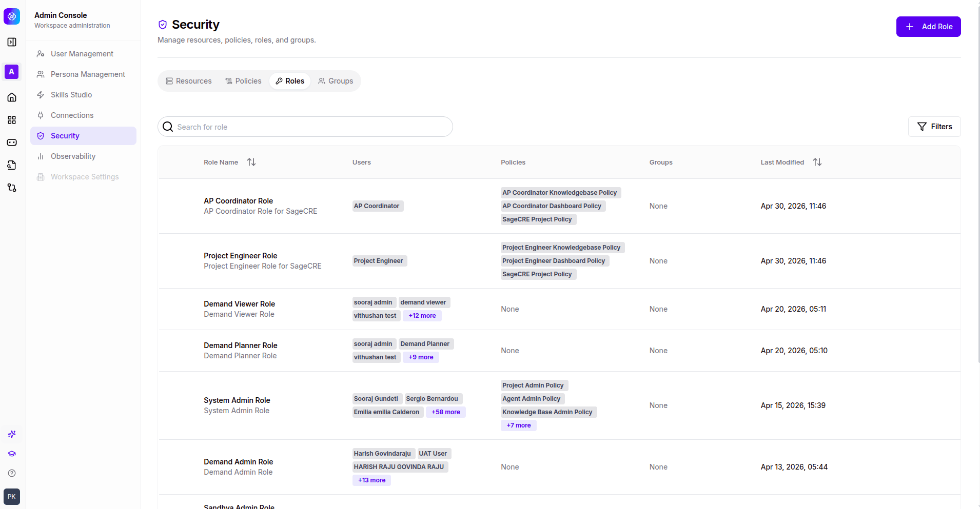Click the app logo icon at top of sidebar
Screen dimensions: 980x509
(12, 16)
